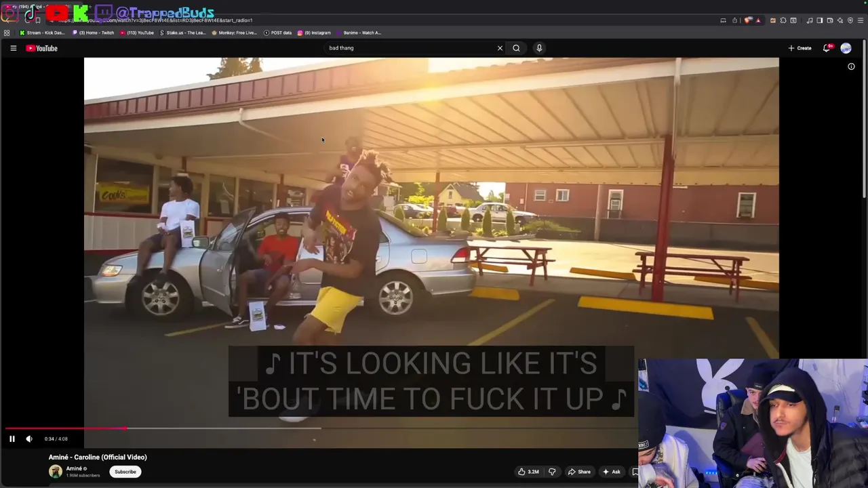This screenshot has width=868, height=488.
Task: Open YouTube notifications bell
Action: click(x=827, y=48)
